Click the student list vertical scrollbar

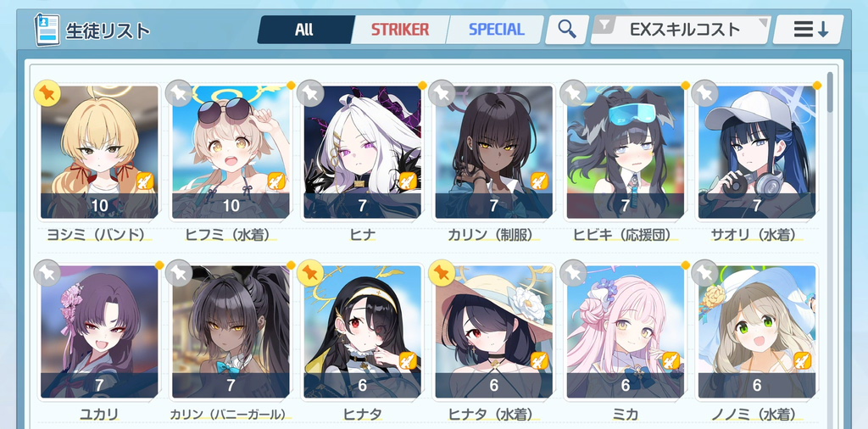pos(830,92)
